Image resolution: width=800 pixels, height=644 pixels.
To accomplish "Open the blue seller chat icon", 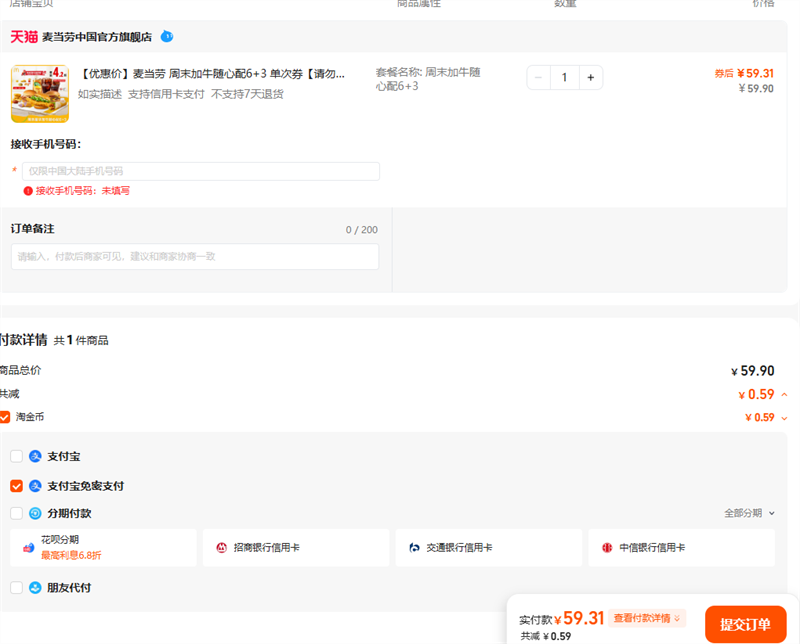I will click(167, 36).
